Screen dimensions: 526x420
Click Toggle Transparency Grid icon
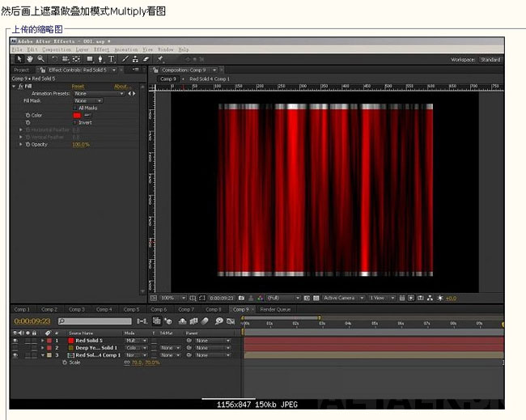(316, 298)
